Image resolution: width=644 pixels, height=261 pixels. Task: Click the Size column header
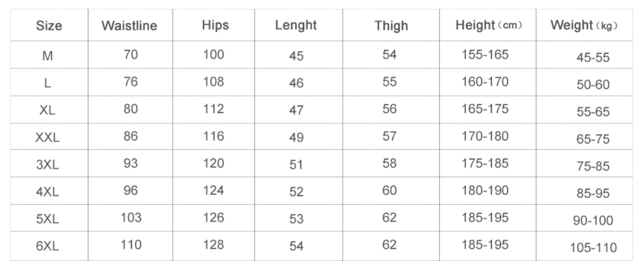(x=49, y=26)
